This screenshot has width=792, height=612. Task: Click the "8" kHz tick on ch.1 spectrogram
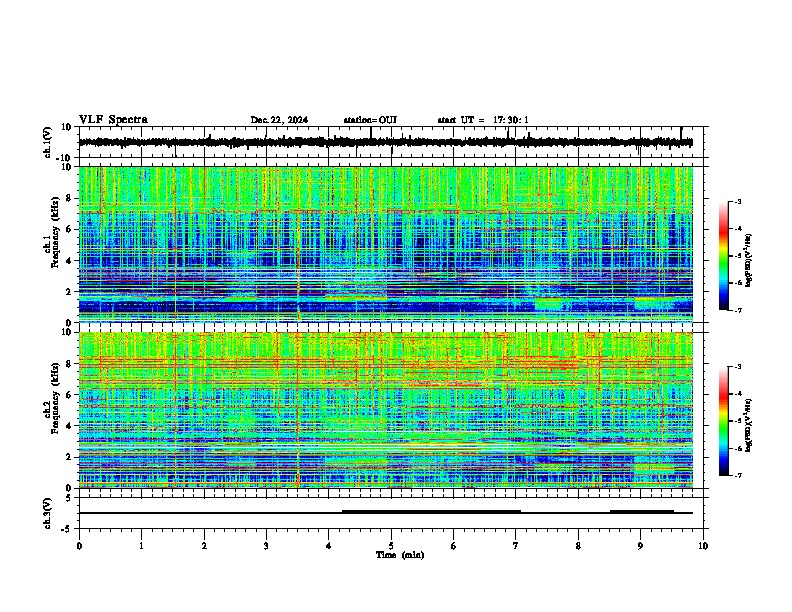click(x=70, y=198)
